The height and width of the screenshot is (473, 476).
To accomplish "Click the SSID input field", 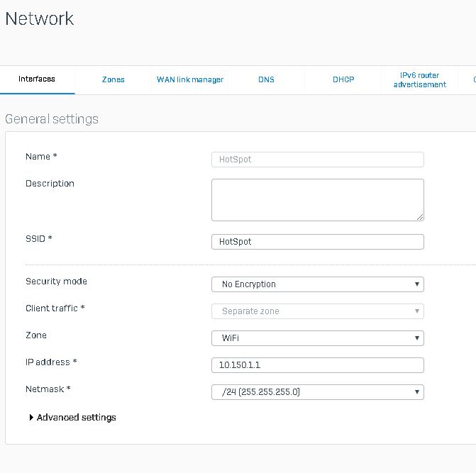I will pyautogui.click(x=317, y=242).
